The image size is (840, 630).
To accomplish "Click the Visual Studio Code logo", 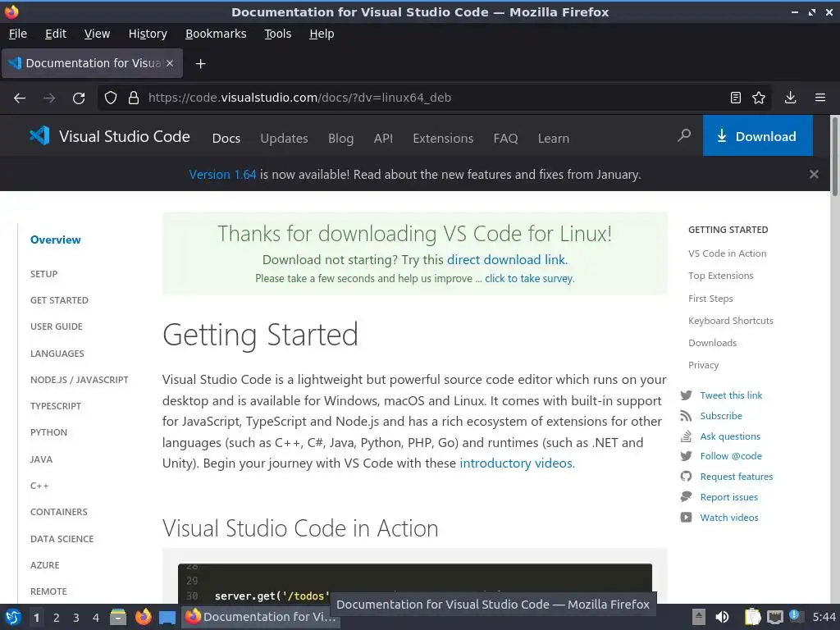I will 109,136.
